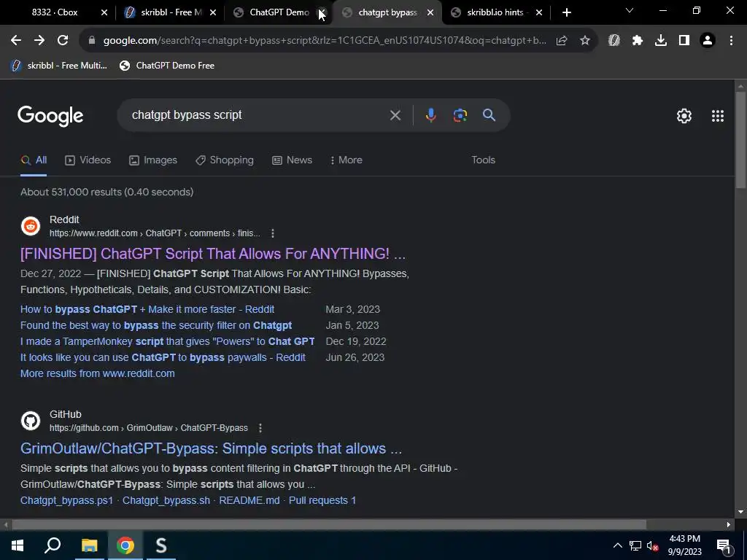Viewport: 747px width, 560px height.
Task: Select the News search filter
Action: point(293,160)
